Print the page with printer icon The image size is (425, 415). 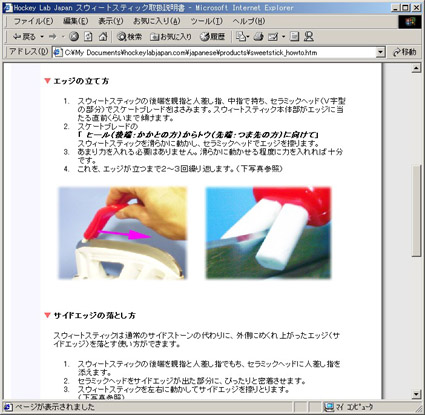(259, 37)
